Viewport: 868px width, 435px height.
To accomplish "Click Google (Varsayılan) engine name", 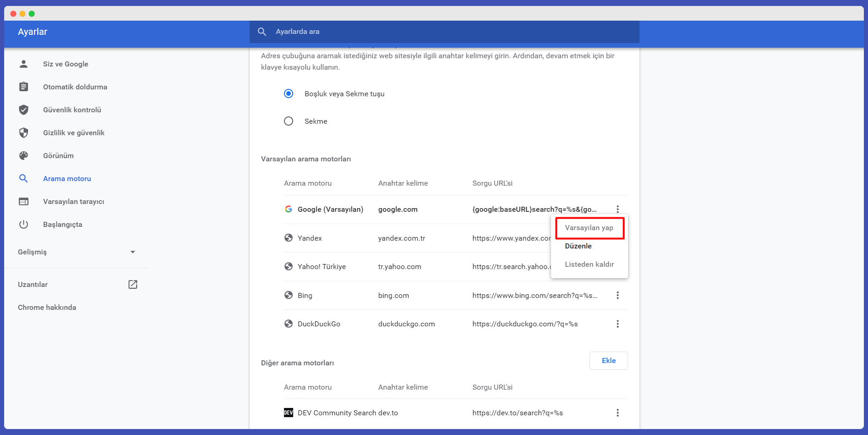I will (x=330, y=209).
